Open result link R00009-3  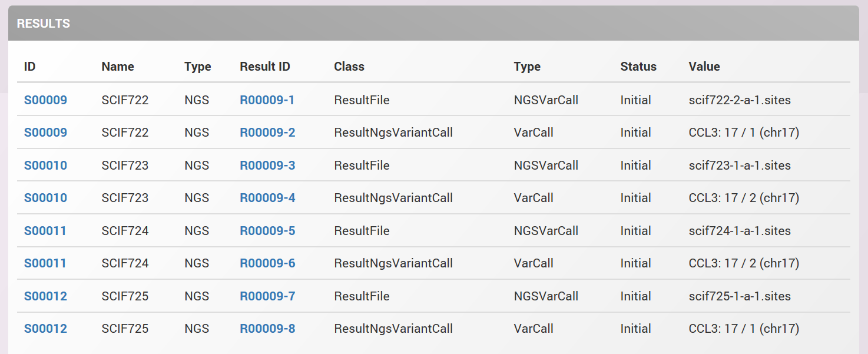click(x=267, y=166)
